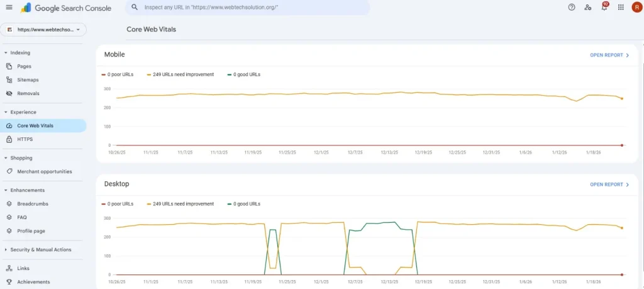The image size is (644, 289).
Task: Open notifications bell icon
Action: pos(604,7)
